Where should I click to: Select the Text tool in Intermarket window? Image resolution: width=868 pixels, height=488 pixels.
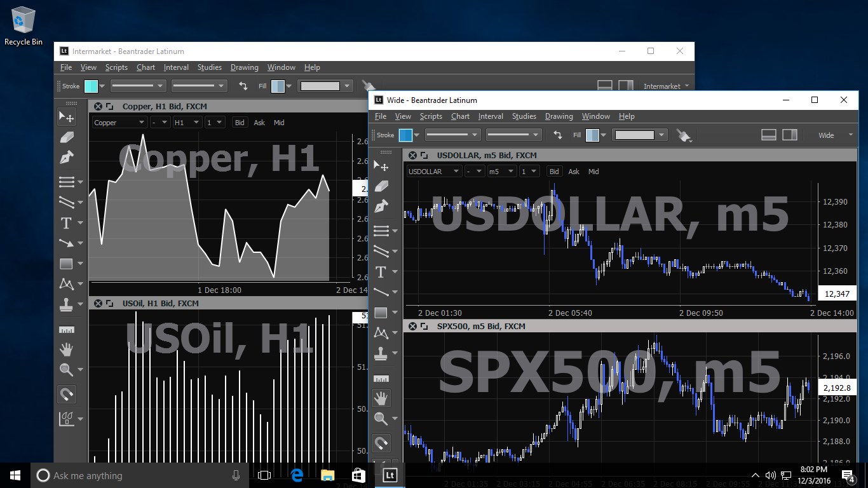pos(66,223)
